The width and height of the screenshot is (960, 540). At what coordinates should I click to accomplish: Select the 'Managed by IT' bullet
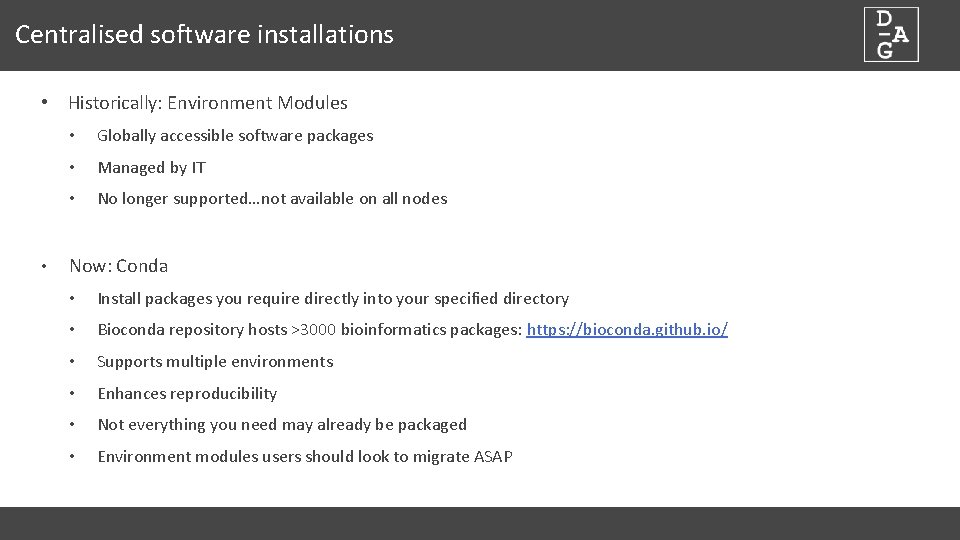pos(152,167)
